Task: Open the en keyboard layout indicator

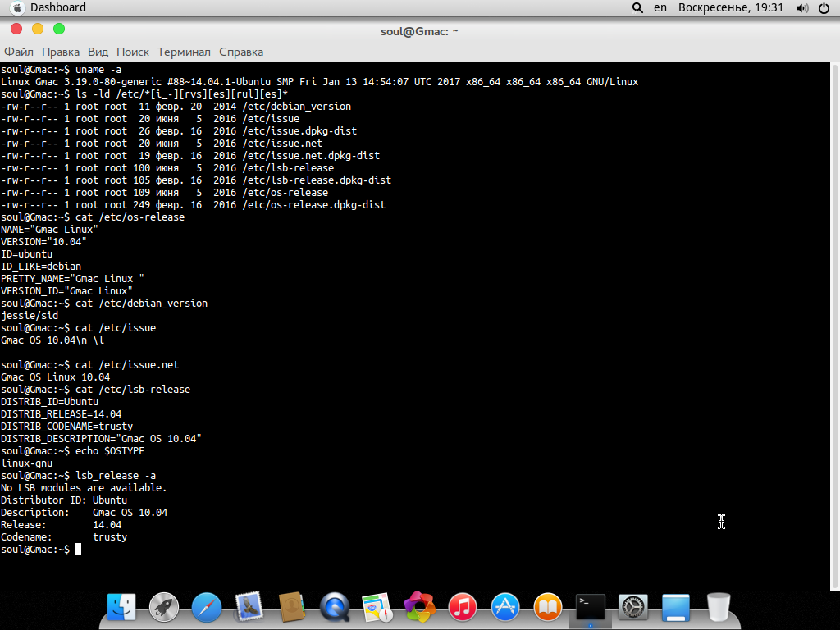Action: click(x=660, y=7)
